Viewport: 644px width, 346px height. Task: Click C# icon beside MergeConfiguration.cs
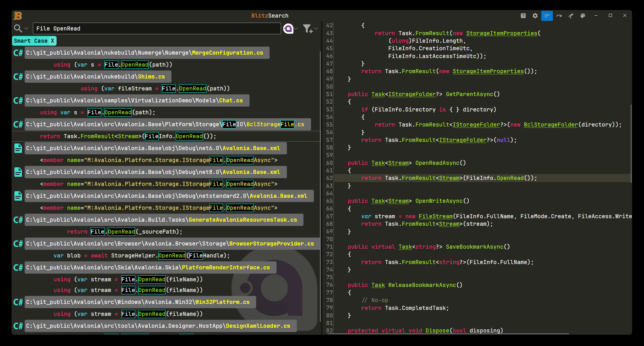point(18,53)
